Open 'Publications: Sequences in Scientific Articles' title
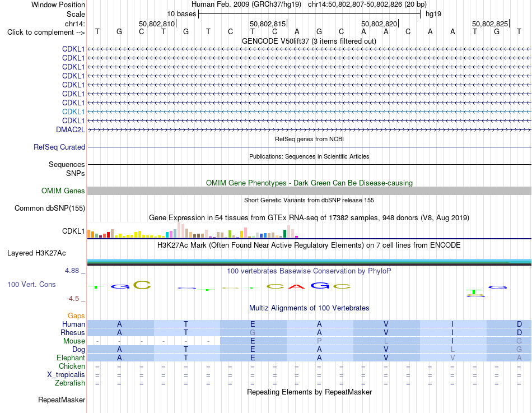The height and width of the screenshot is (413, 532). pyautogui.click(x=309, y=156)
